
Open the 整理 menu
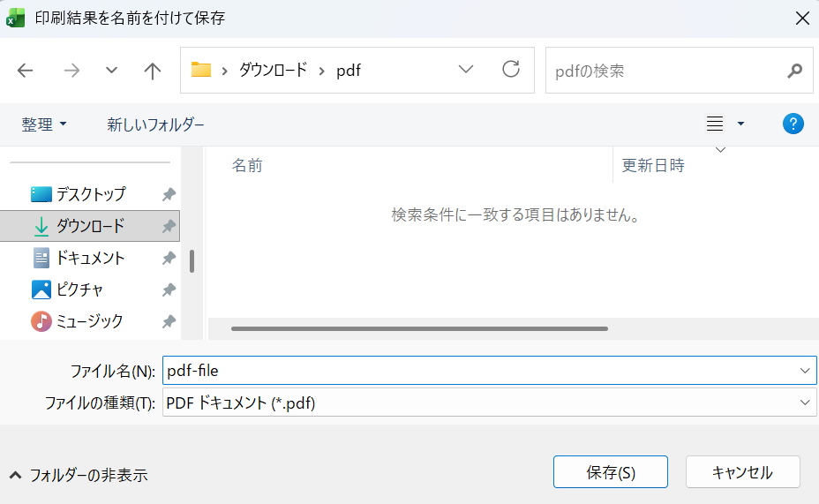(x=44, y=124)
